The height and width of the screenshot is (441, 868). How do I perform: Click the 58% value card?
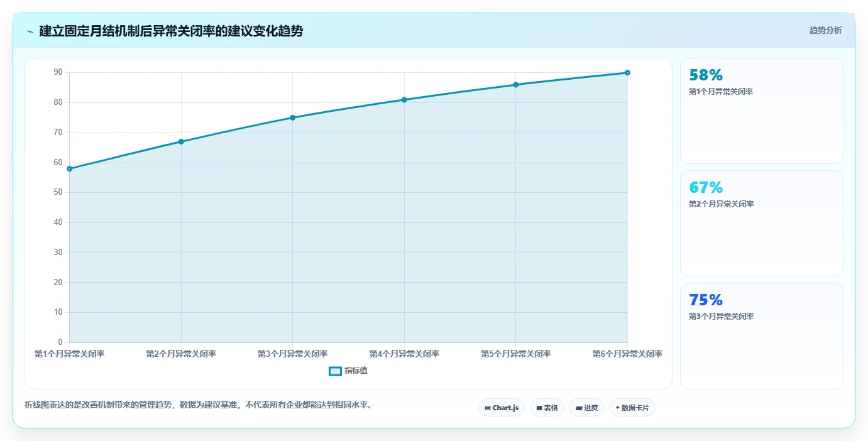pyautogui.click(x=762, y=111)
